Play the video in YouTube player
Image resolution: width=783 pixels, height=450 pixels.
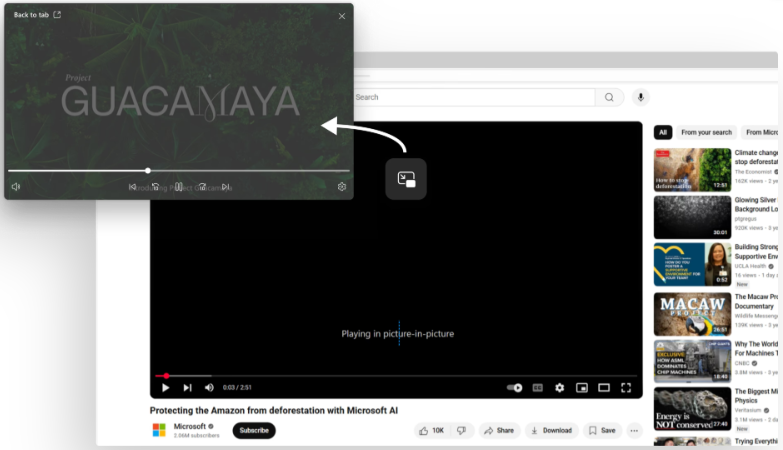click(x=165, y=388)
